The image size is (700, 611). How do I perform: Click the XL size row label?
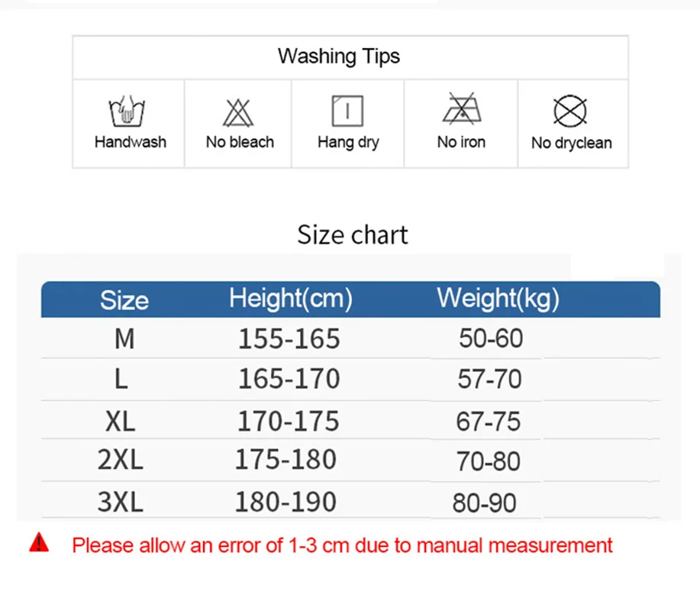click(121, 421)
